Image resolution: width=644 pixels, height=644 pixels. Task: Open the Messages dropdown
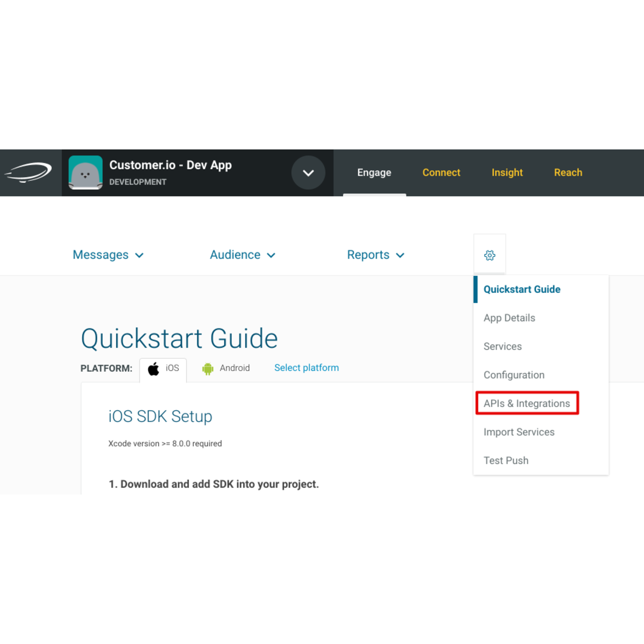108,255
